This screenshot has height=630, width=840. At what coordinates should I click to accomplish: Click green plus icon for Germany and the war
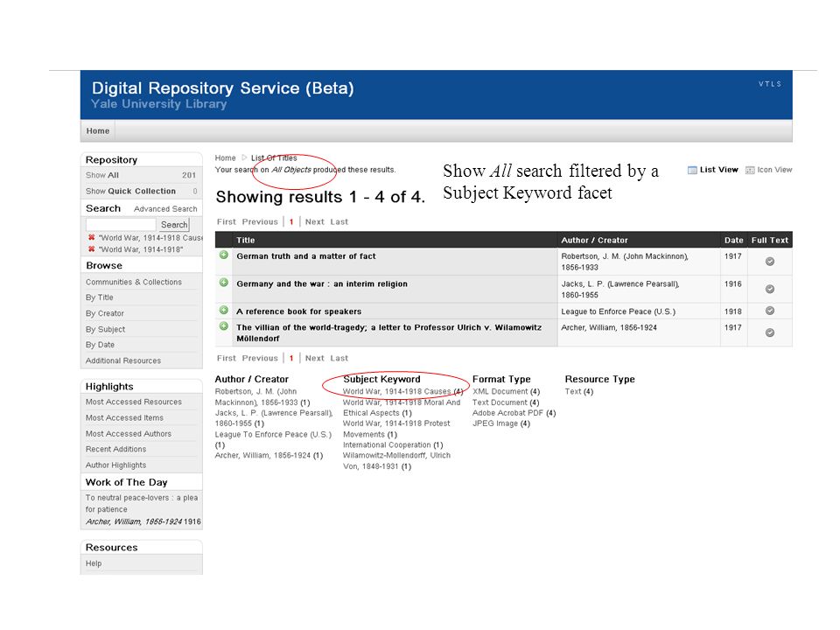click(224, 283)
